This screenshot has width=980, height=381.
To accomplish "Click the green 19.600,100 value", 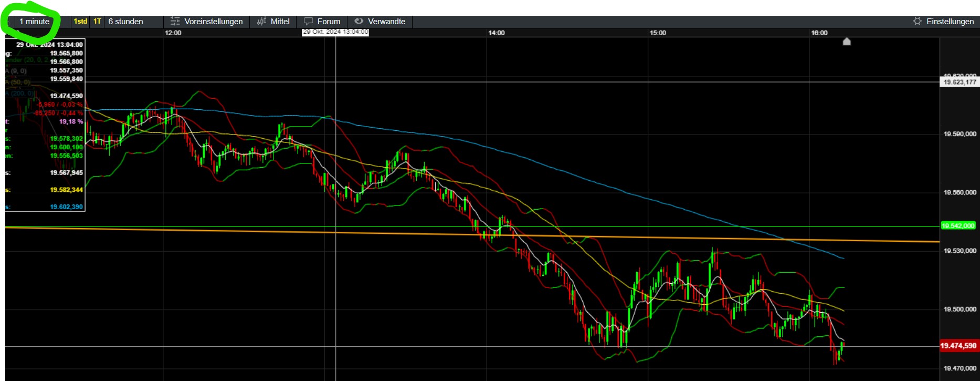I will 66,147.
